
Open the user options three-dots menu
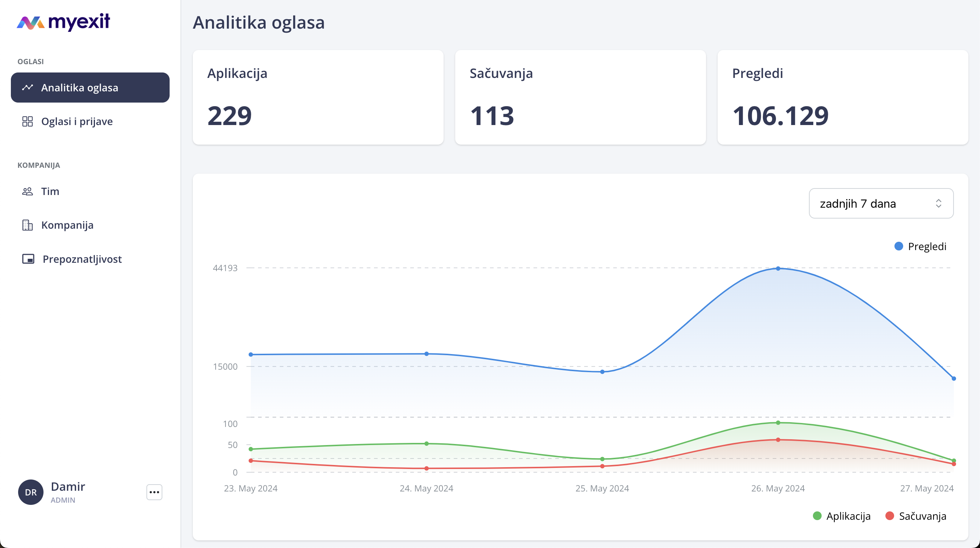(154, 492)
